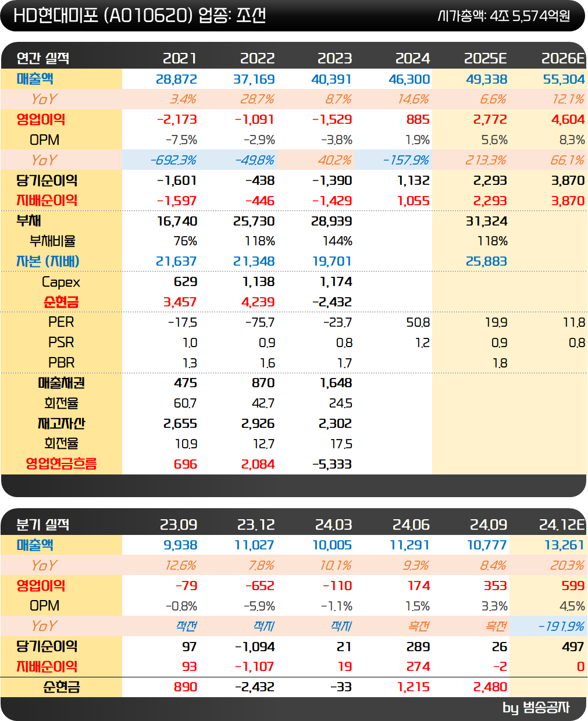Image resolution: width=588 pixels, height=721 pixels.
Task: Click the 부채 value 31,324
Action: click(486, 222)
